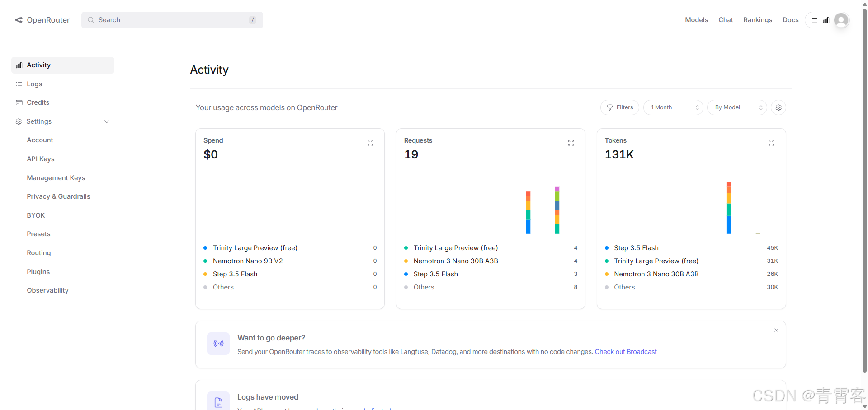Click the funnel filter icon

pos(610,107)
